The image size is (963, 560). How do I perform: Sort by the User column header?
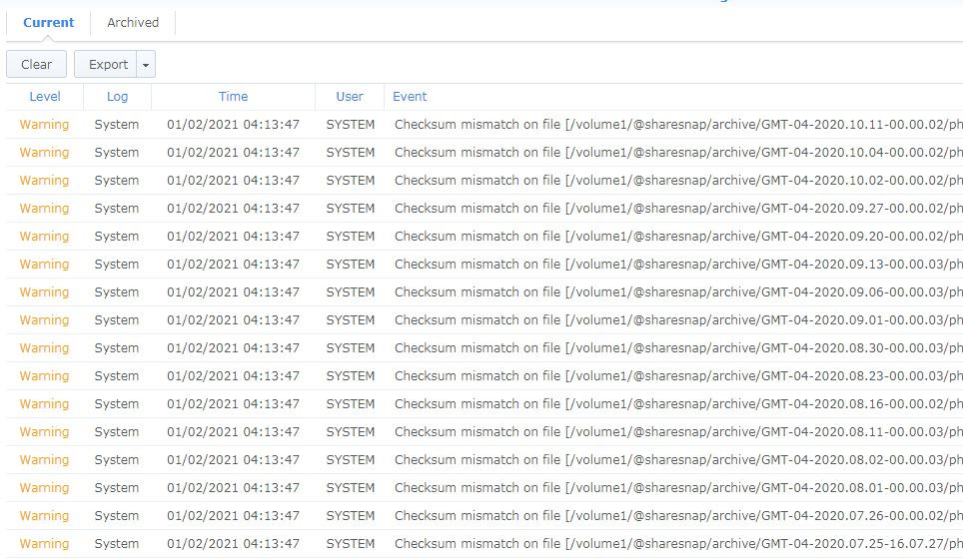coord(350,97)
